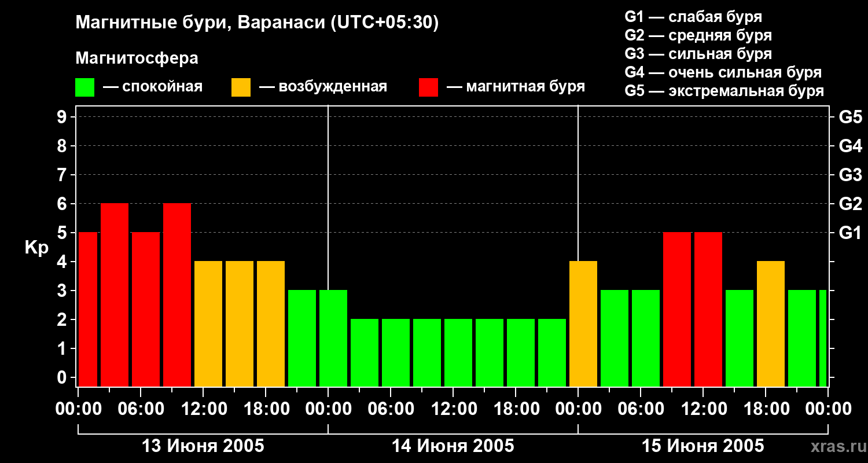Image resolution: width=868 pixels, height=463 pixels.
Task: Click the '12:00' time label under 14 Июня
Action: click(x=454, y=409)
